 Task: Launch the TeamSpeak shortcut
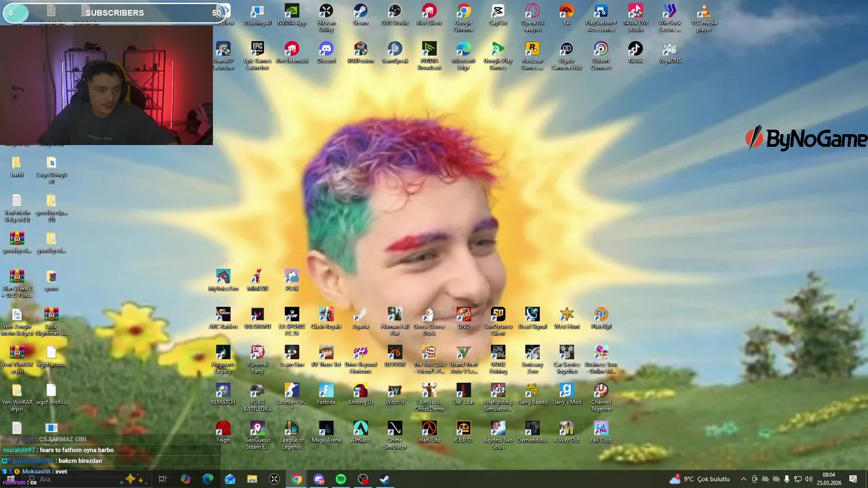point(395,53)
